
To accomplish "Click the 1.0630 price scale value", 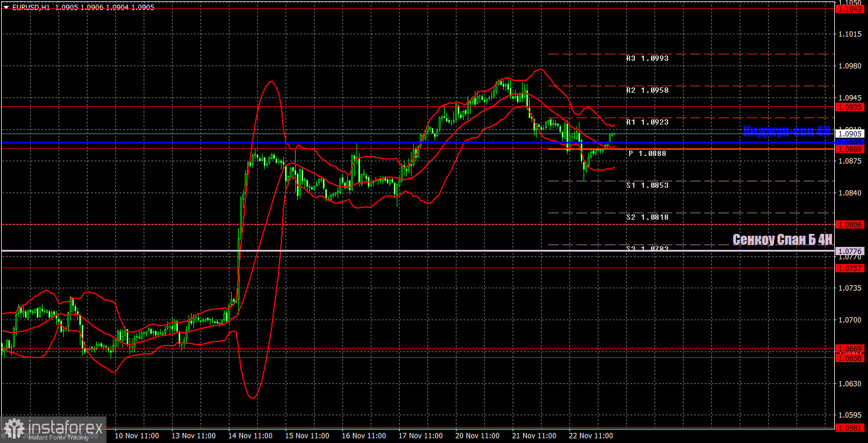I will [849, 383].
